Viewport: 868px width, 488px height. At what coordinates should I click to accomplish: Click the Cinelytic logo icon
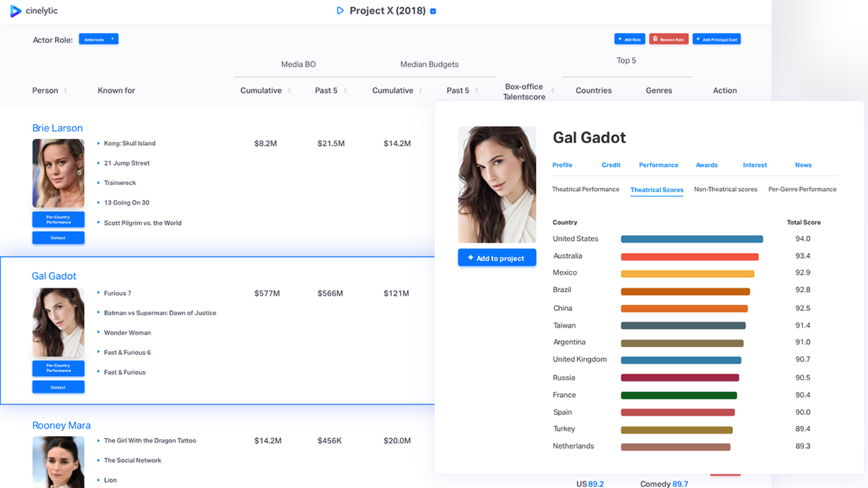[16, 11]
